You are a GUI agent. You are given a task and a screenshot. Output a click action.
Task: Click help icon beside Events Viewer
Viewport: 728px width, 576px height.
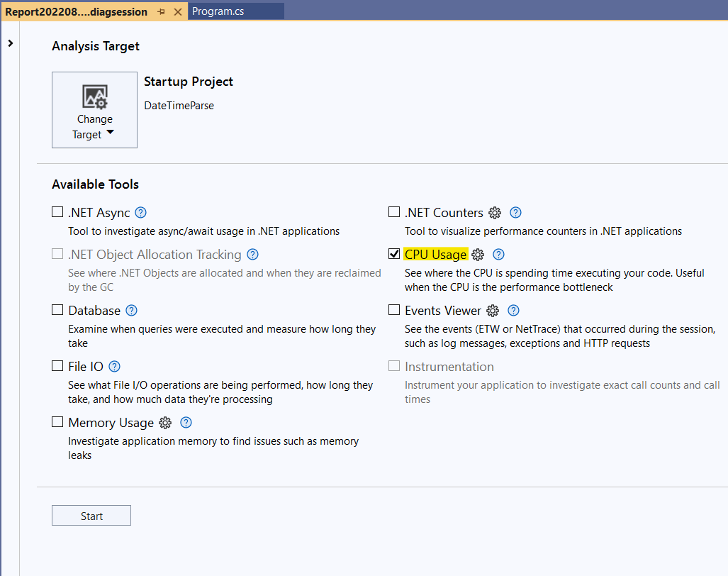[514, 311]
